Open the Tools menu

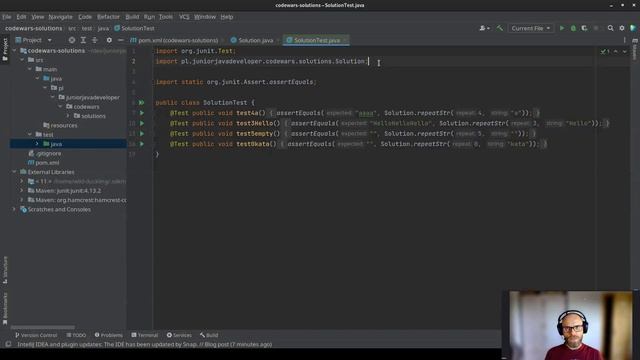[x=165, y=17]
